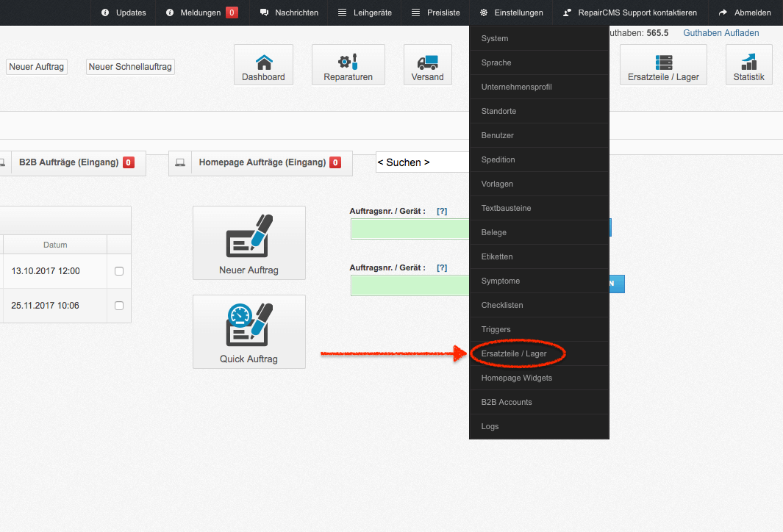The height and width of the screenshot is (532, 783).
Task: Open Logs settings entry
Action: point(539,426)
